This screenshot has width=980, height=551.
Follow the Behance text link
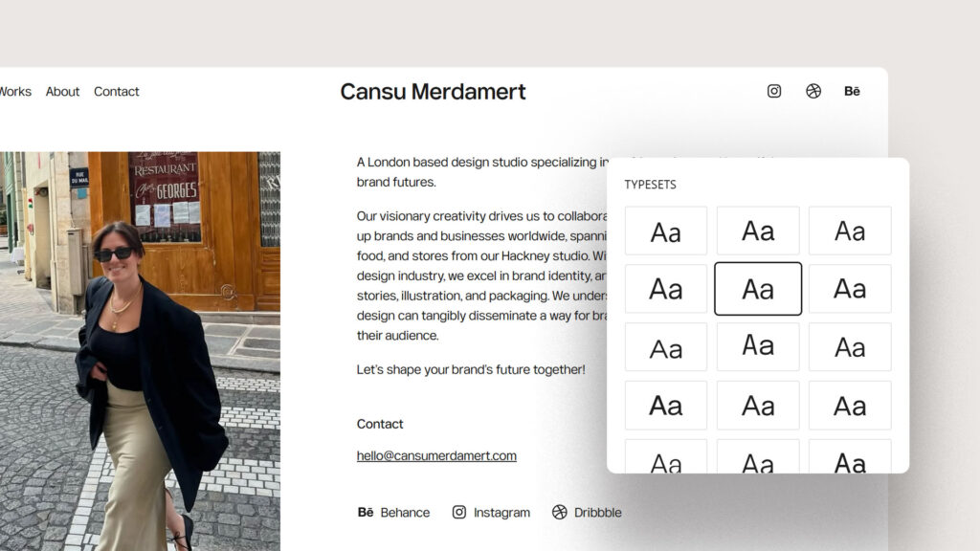(405, 513)
